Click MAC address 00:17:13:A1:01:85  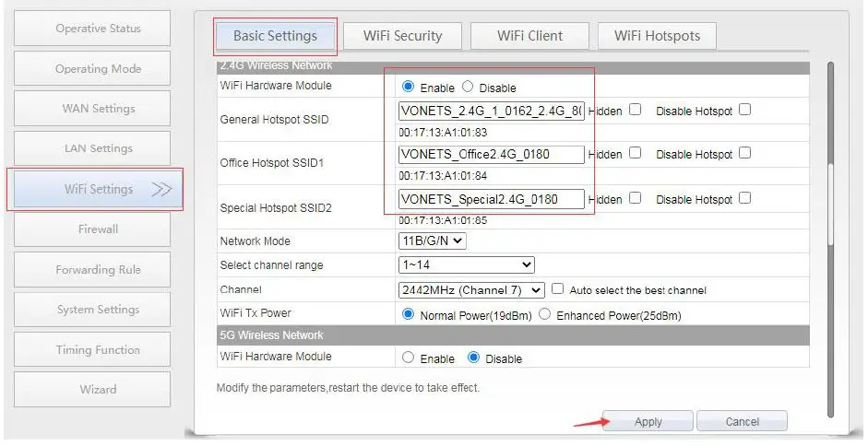pos(443,220)
